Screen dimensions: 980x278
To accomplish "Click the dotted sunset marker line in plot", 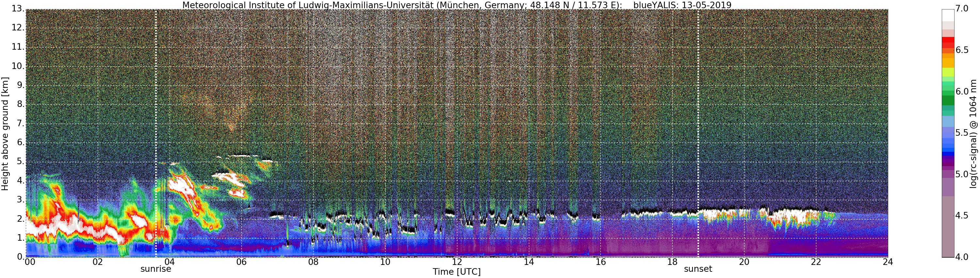I will (698, 133).
